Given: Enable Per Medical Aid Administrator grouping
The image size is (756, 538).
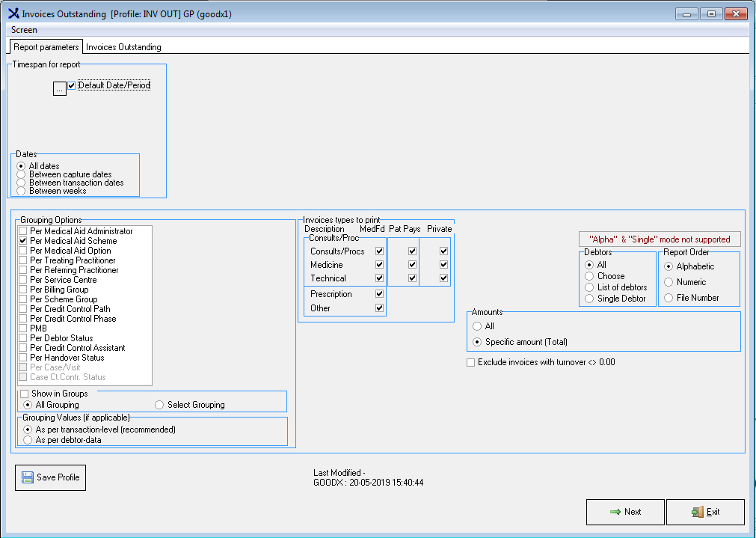Looking at the screenshot, I should click(22, 231).
